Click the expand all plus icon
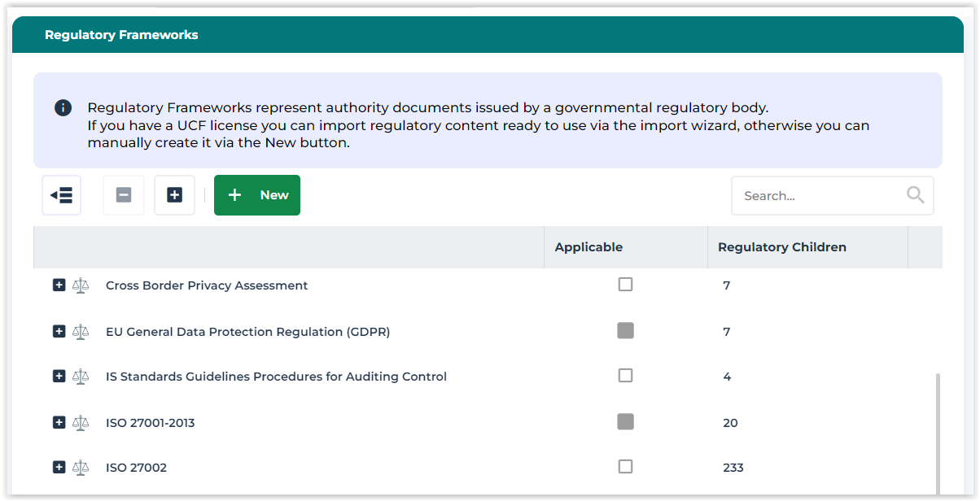The width and height of the screenshot is (980, 501). [x=174, y=195]
